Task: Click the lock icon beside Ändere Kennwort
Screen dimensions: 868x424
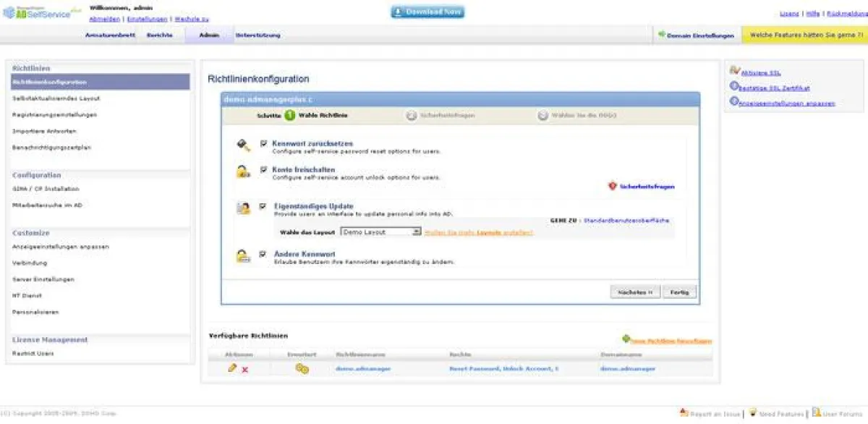Action: click(x=243, y=255)
